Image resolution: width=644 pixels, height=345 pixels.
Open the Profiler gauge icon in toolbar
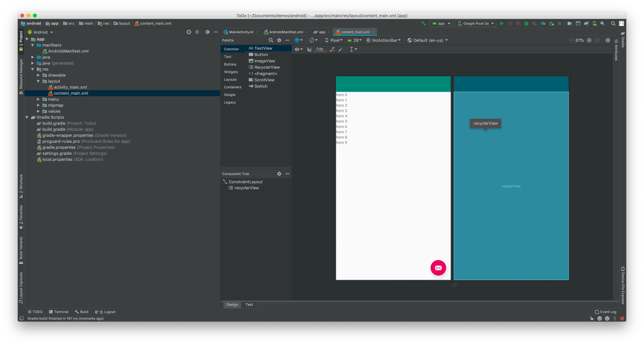click(543, 23)
